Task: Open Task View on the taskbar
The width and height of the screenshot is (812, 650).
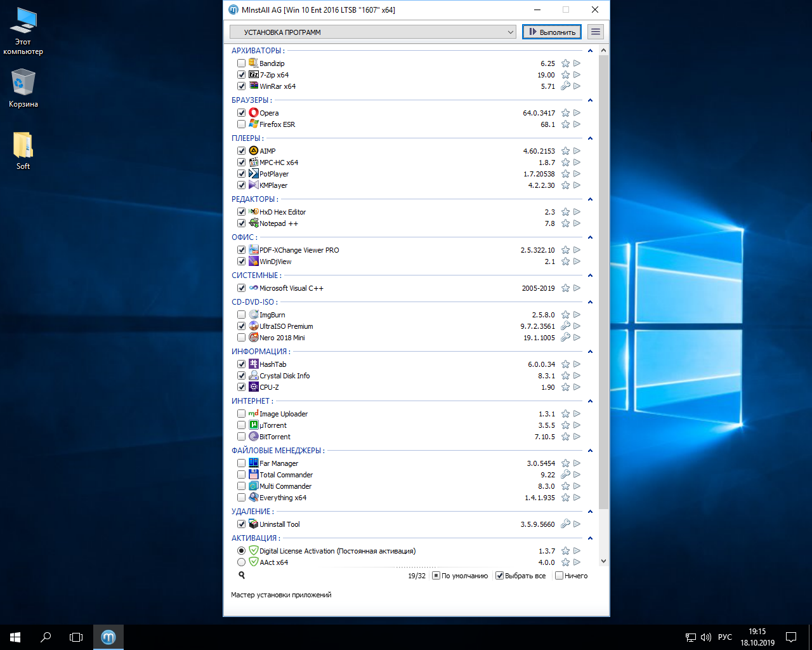Action: point(76,637)
